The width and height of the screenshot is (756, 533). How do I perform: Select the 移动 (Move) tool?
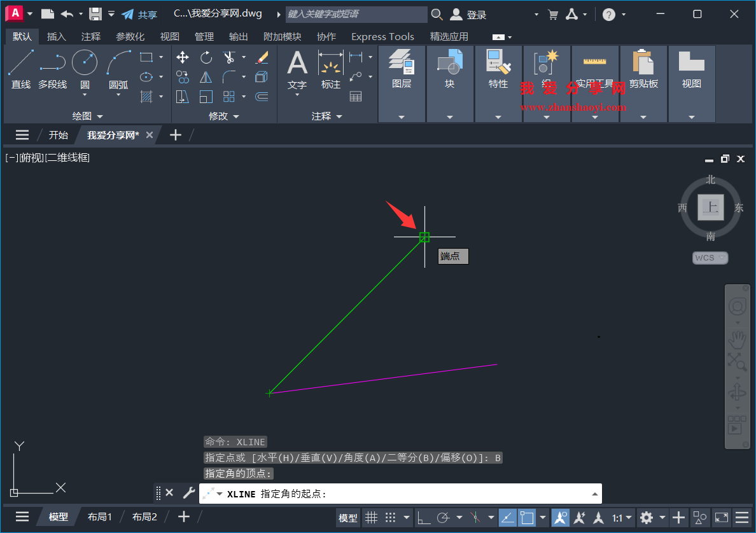coord(182,57)
